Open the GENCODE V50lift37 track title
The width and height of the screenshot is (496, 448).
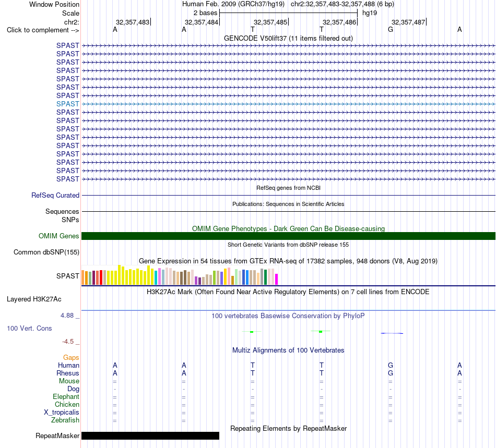click(288, 38)
